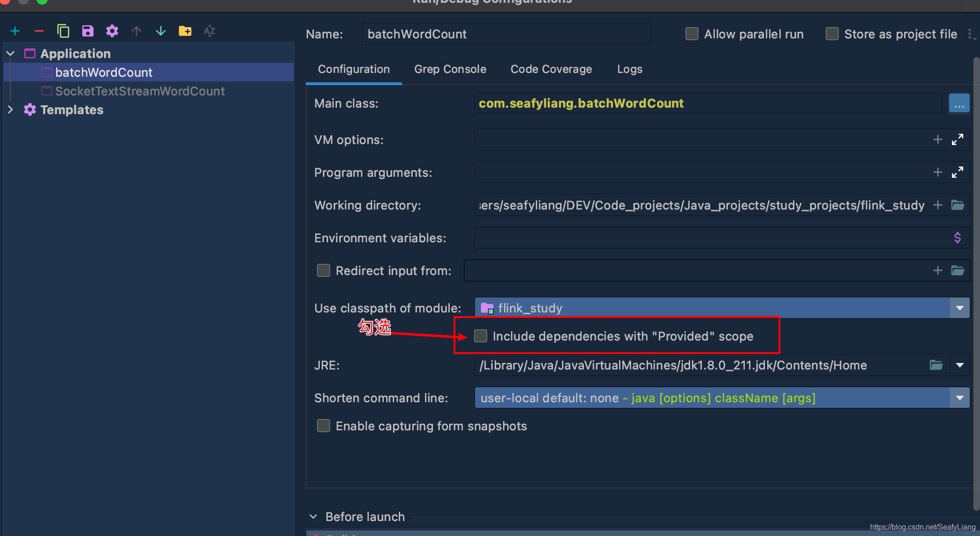
Task: Expand the VM options field
Action: point(958,139)
